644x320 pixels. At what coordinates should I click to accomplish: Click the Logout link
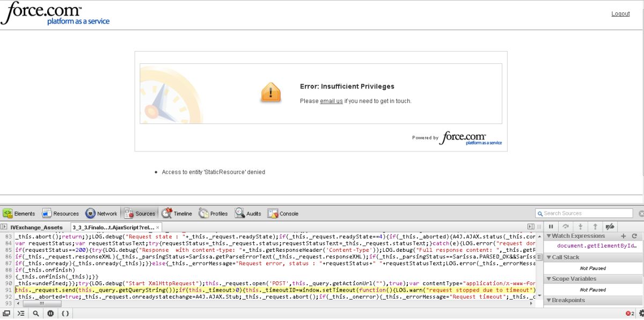tap(620, 14)
